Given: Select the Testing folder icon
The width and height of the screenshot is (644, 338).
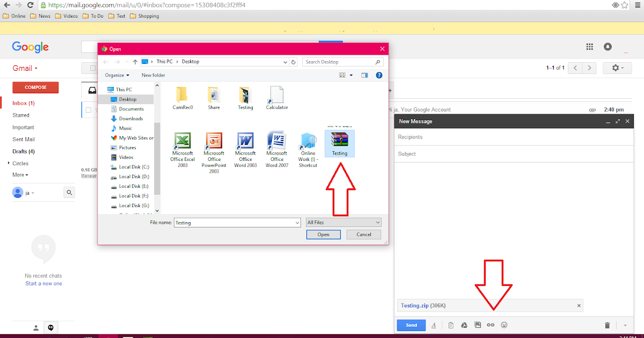Looking at the screenshot, I should (x=245, y=98).
